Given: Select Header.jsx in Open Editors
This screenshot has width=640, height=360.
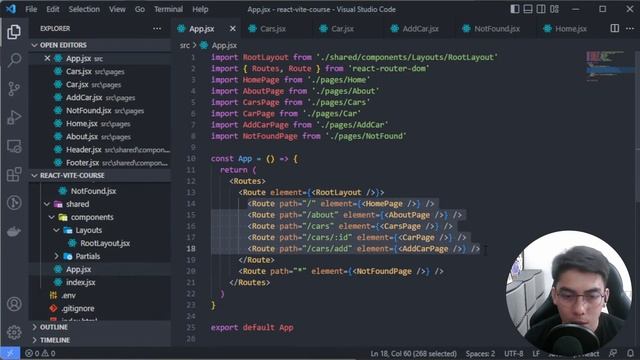Looking at the screenshot, I should (100, 150).
